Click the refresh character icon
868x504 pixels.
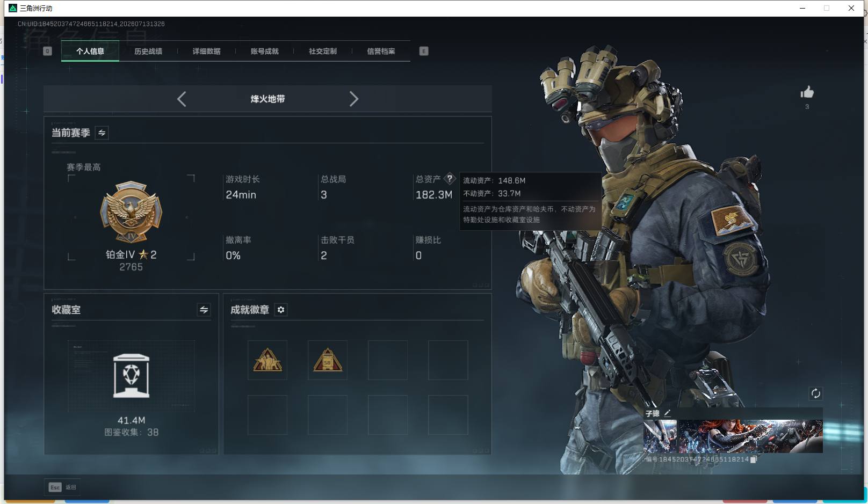815,393
